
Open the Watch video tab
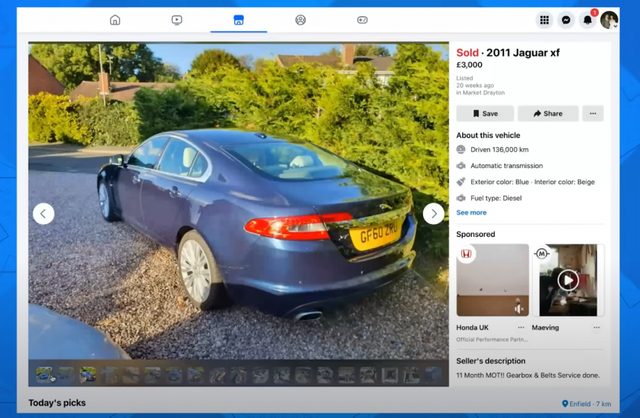[177, 20]
